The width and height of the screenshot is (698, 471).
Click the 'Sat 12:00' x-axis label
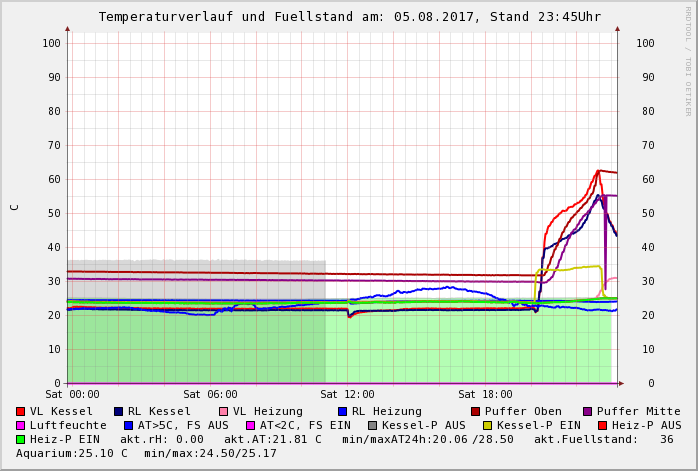click(x=347, y=394)
